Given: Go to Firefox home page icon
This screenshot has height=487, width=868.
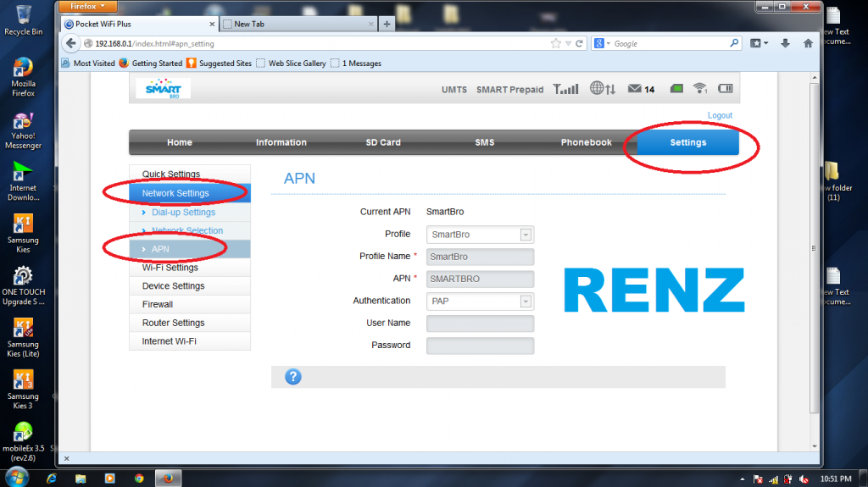Looking at the screenshot, I should click(808, 43).
